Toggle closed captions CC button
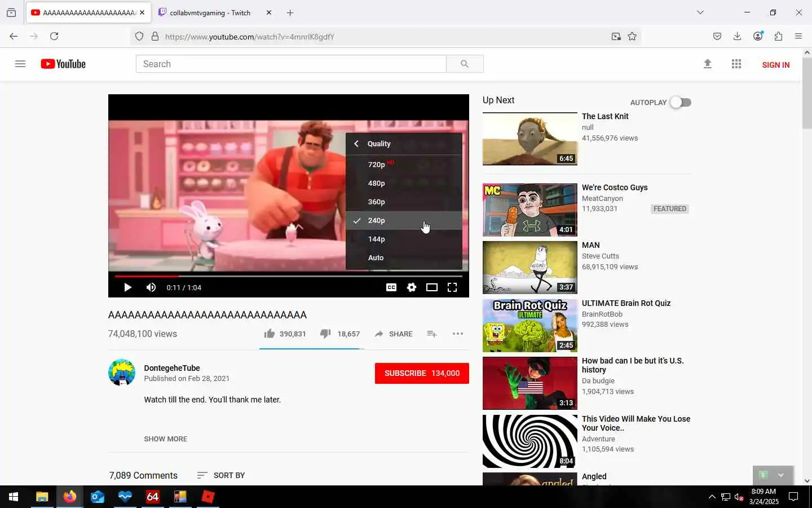 pyautogui.click(x=391, y=287)
